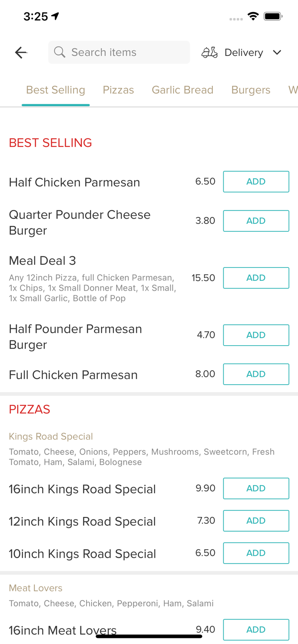Add Meal Deal 3 to order
Viewport: 298px width, 644px height.
click(256, 278)
